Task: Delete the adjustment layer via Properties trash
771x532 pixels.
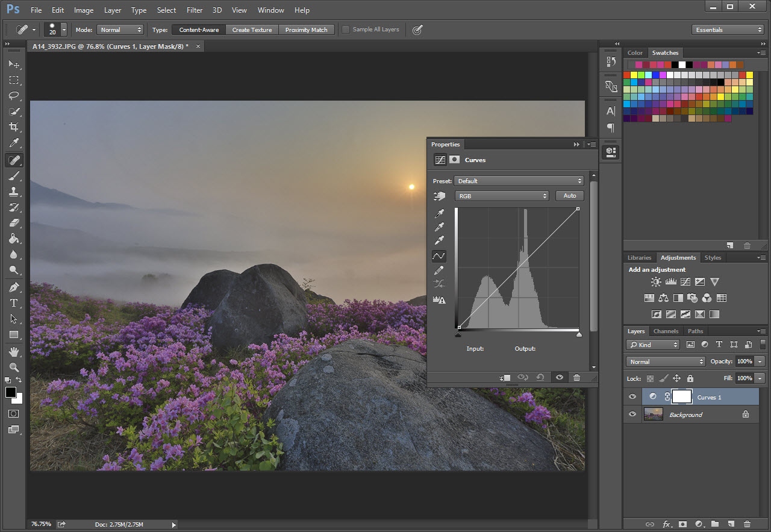Action: click(x=576, y=377)
